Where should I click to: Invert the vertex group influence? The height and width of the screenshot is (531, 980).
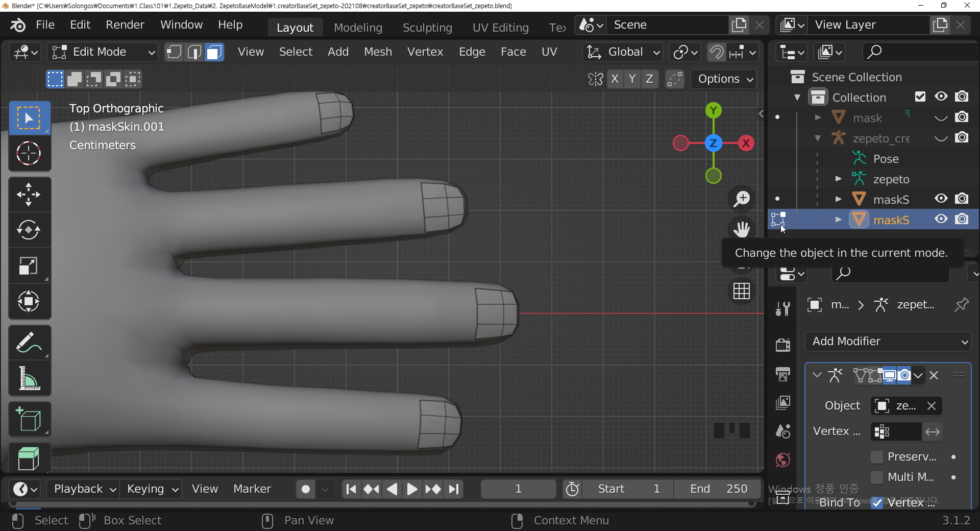(x=933, y=431)
